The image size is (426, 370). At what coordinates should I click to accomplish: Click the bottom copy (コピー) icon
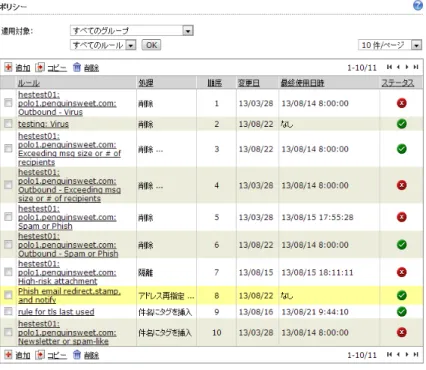tap(40, 355)
